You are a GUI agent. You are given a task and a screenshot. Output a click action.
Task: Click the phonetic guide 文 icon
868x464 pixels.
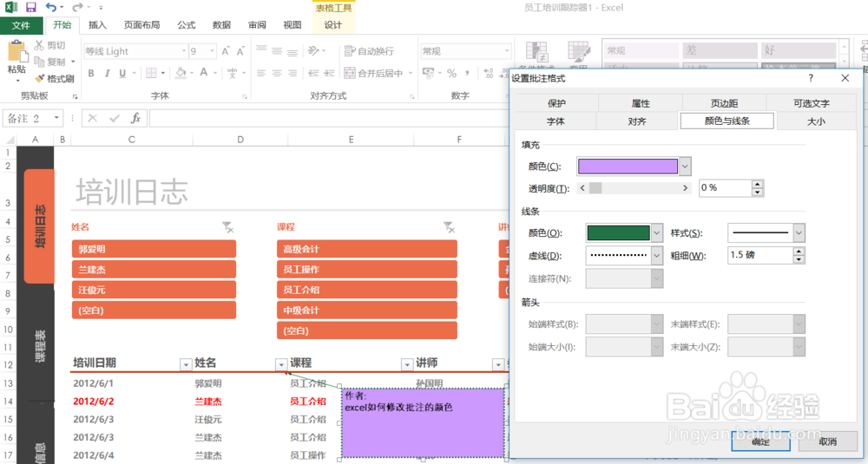(x=233, y=73)
